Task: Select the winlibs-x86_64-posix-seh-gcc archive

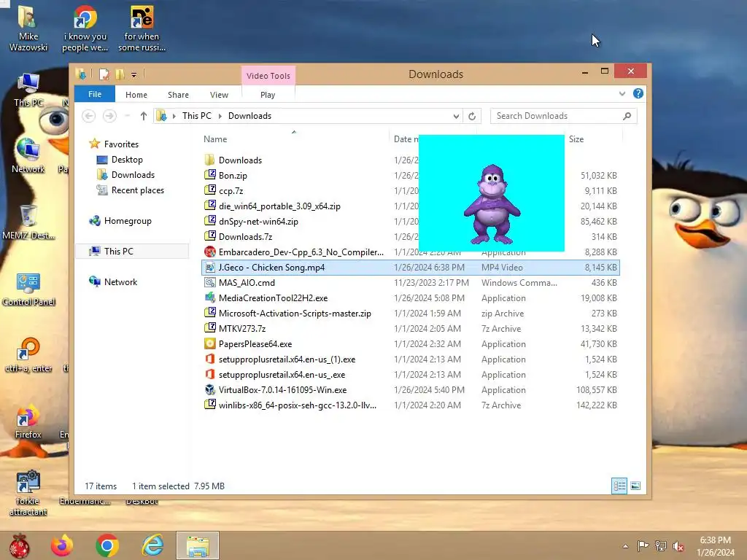Action: (298, 405)
